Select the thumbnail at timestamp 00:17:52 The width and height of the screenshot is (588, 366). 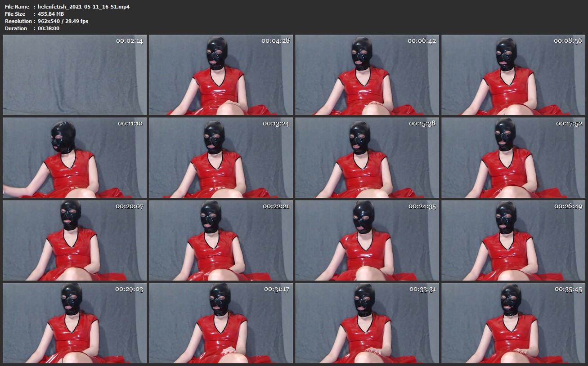(513, 158)
